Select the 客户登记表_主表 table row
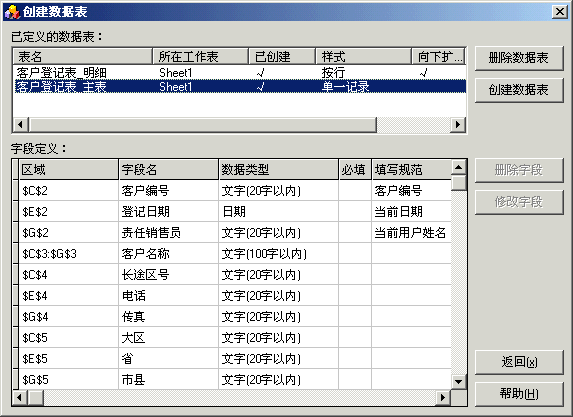This screenshot has width=573, height=417. click(240, 87)
